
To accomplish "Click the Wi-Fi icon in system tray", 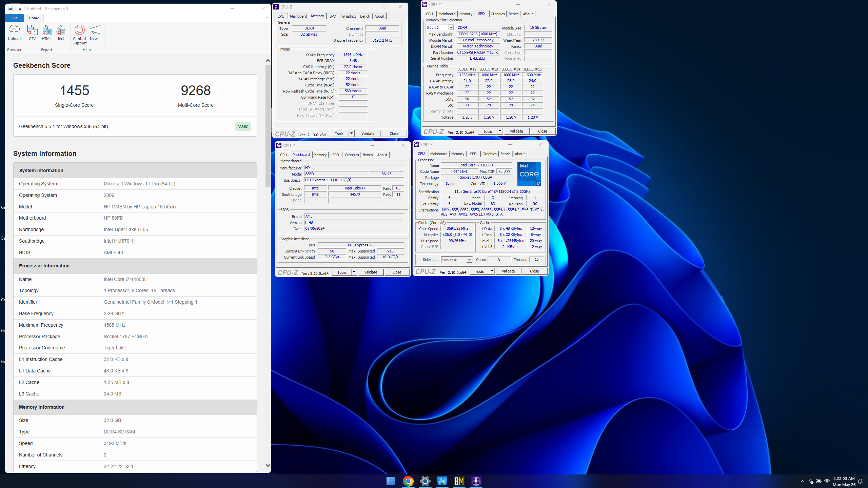I will 827,481.
